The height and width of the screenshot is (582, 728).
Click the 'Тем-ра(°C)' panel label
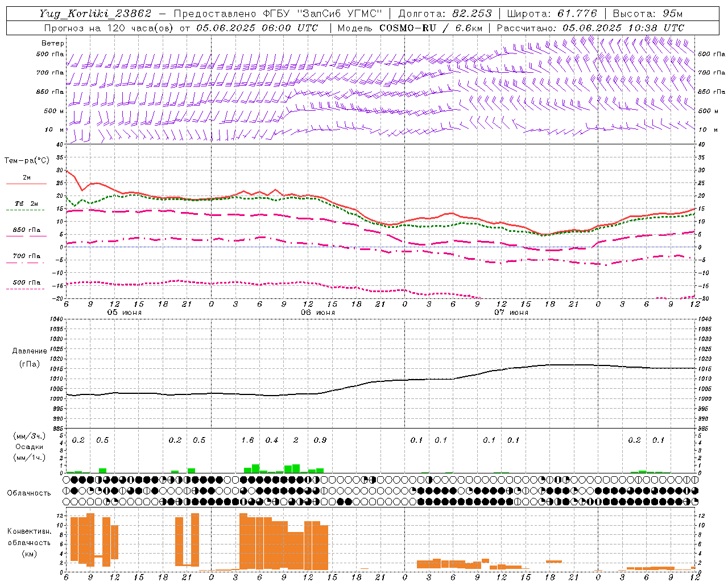(27, 161)
